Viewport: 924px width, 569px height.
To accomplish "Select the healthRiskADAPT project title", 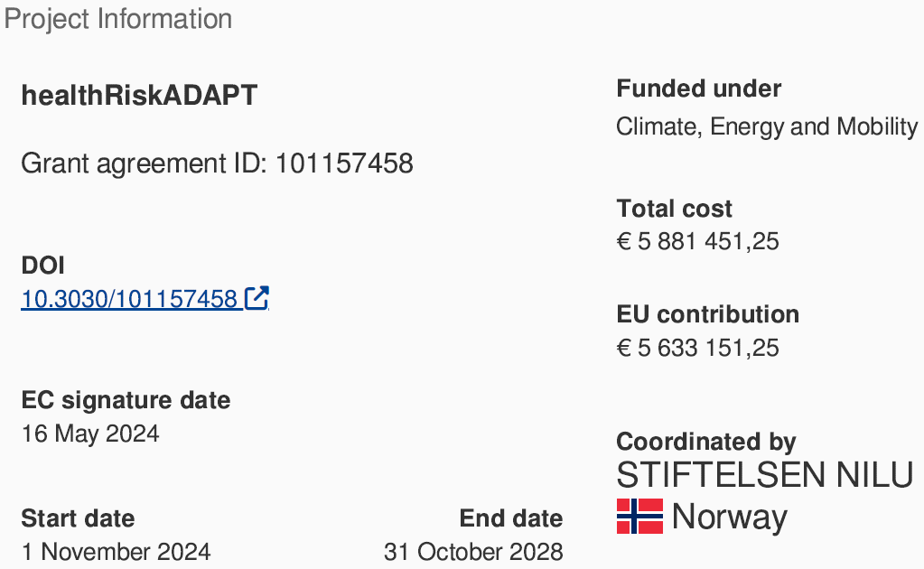I will (x=139, y=96).
